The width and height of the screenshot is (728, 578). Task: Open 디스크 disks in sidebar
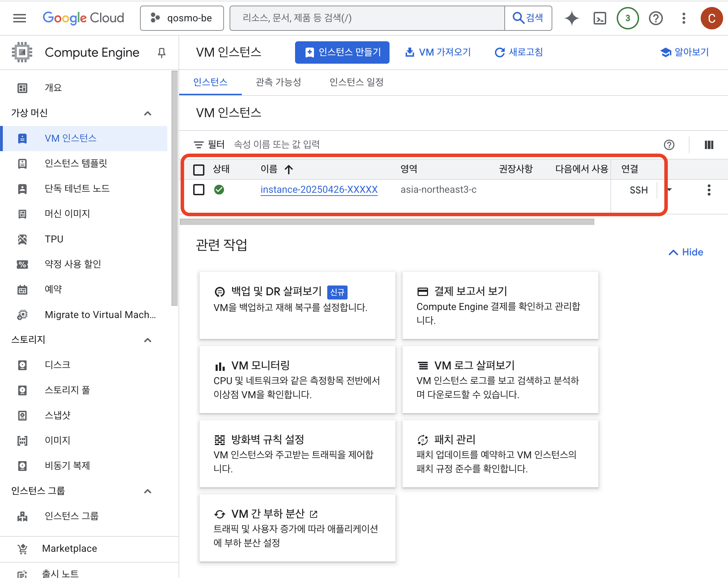84,365
